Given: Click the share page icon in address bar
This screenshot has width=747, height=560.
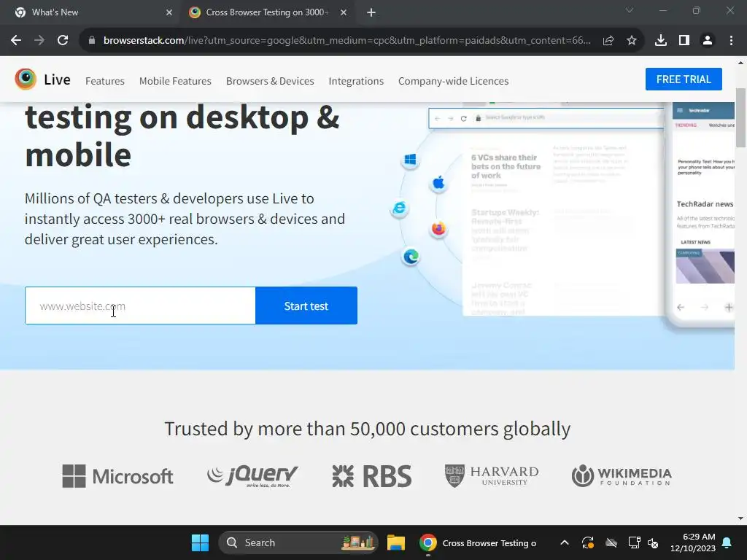Looking at the screenshot, I should coord(608,41).
